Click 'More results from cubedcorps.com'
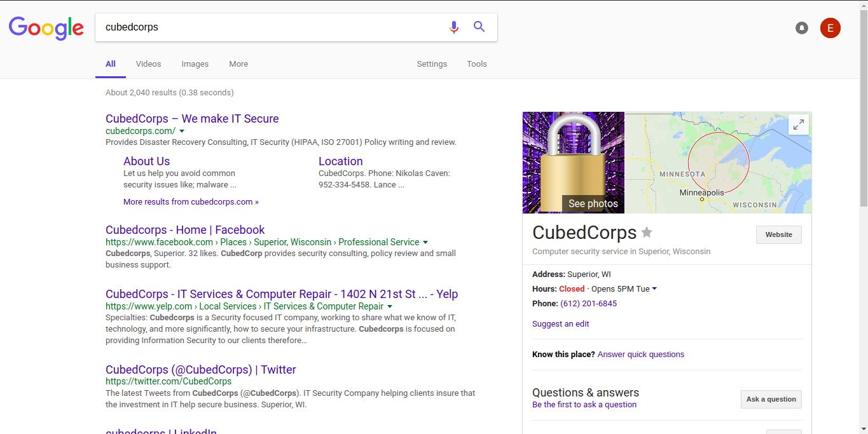Viewport: 868px width, 434px height. click(x=191, y=202)
